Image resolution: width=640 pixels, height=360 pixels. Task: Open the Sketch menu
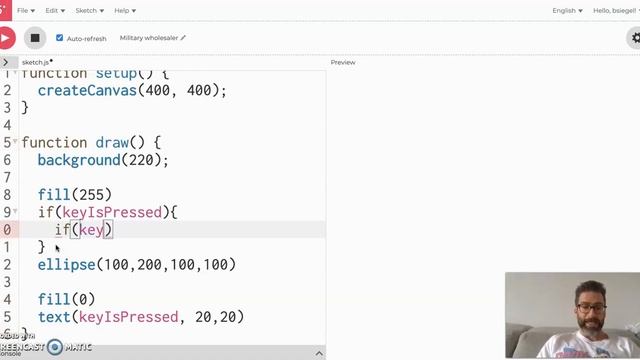pyautogui.click(x=89, y=11)
